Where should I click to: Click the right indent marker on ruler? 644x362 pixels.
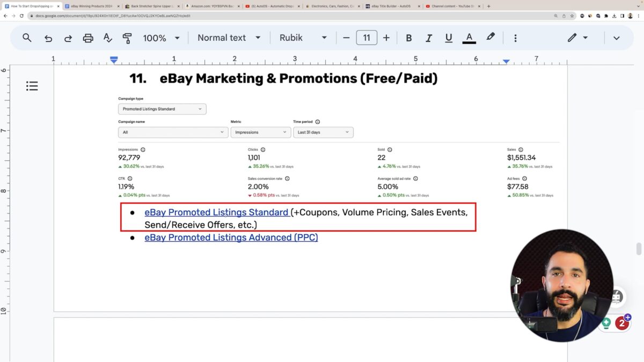[x=506, y=62]
